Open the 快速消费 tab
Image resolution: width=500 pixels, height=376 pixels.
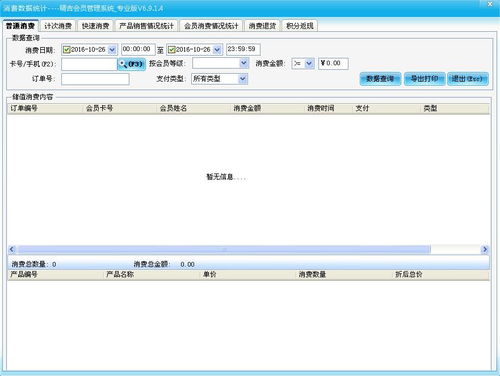[x=96, y=26]
